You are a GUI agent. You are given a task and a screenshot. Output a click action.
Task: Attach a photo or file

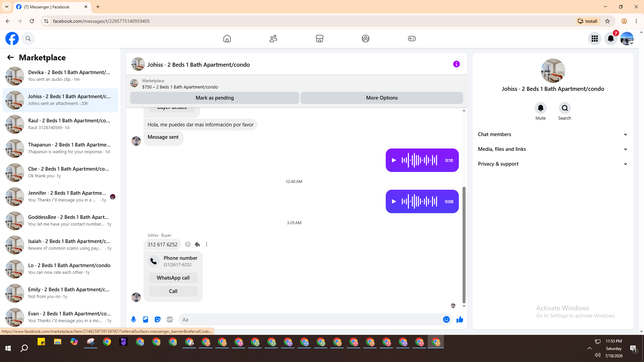coord(146,319)
